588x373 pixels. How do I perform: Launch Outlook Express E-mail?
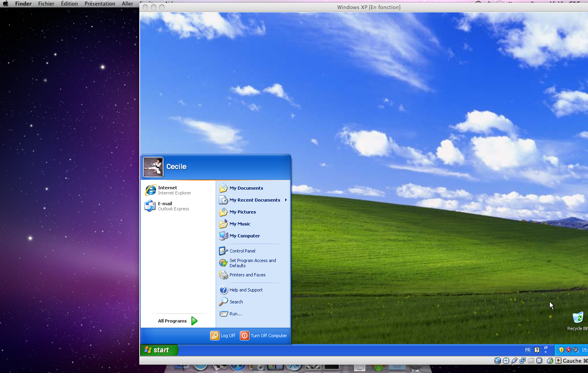(x=167, y=206)
